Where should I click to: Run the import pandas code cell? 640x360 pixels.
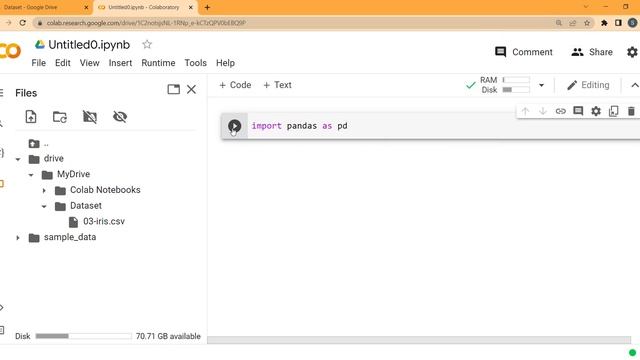(x=234, y=126)
